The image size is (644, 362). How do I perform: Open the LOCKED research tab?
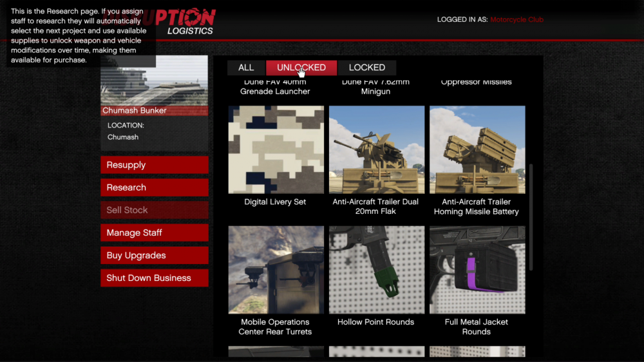[x=367, y=68]
